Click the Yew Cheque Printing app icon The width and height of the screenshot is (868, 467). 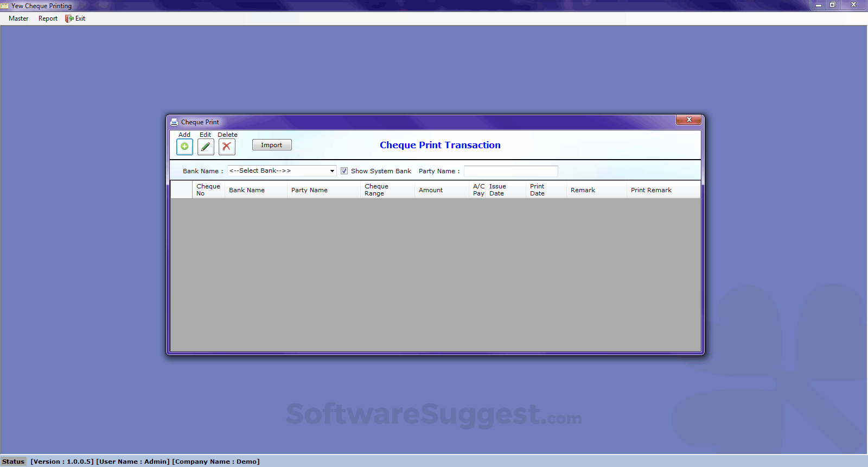tap(5, 6)
